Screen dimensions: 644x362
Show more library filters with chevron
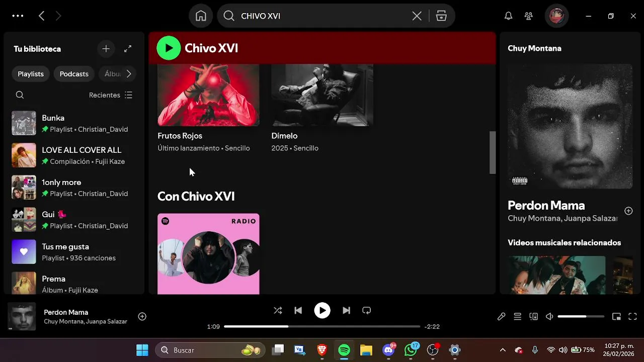tap(129, 74)
